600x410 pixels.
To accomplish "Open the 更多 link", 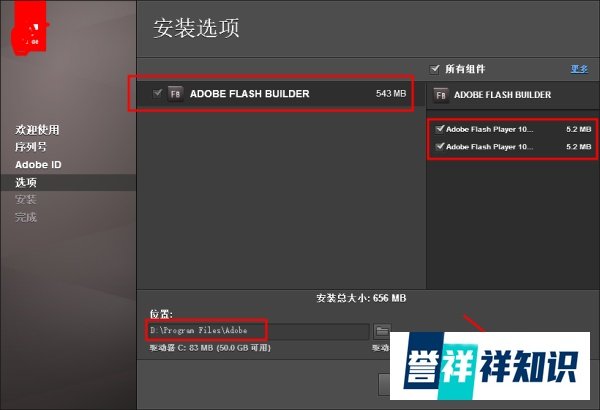I will click(579, 69).
